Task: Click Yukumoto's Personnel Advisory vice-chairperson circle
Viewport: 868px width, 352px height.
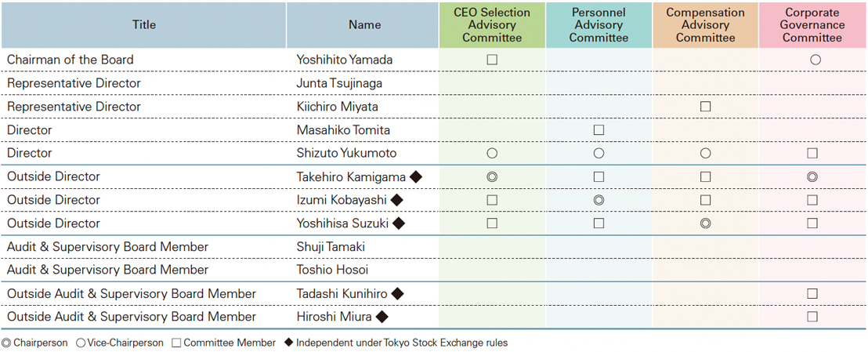Action: [x=599, y=154]
